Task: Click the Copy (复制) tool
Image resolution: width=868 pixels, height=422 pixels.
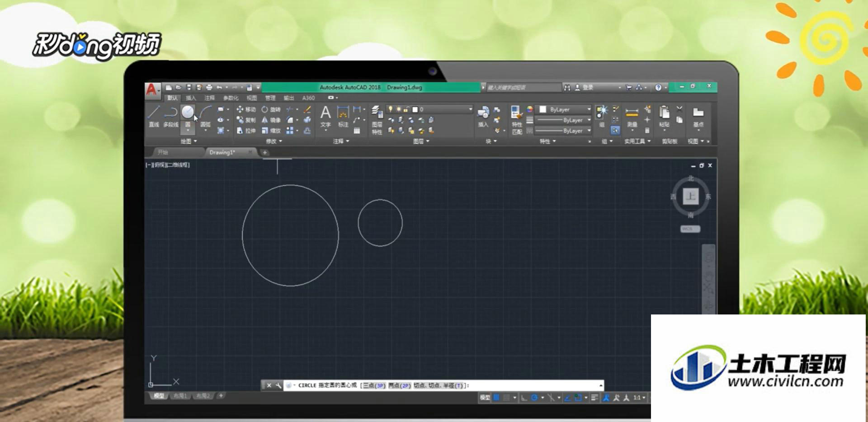Action: (x=246, y=120)
